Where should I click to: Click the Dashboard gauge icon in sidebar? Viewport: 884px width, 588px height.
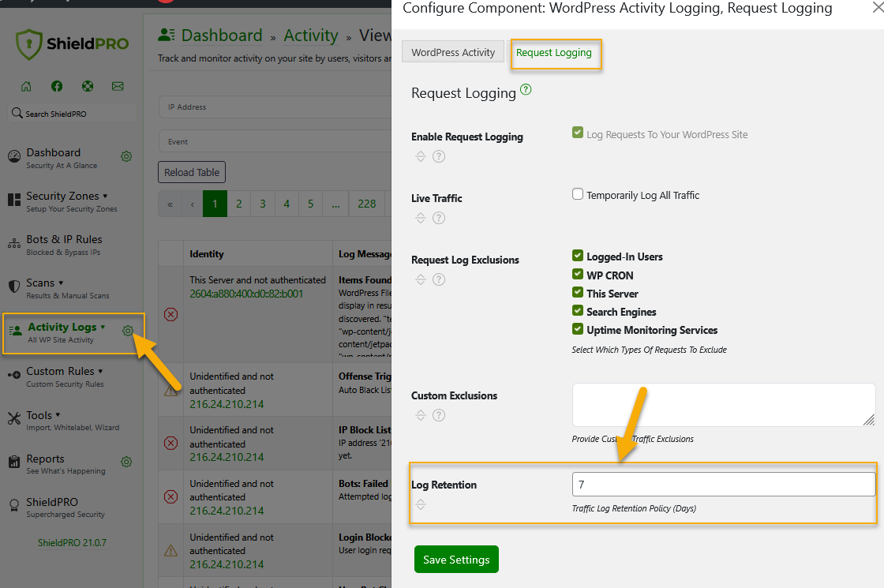coord(14,157)
